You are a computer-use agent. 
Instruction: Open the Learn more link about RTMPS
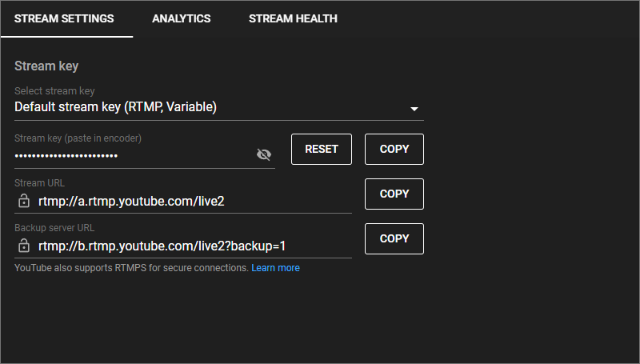pos(275,268)
